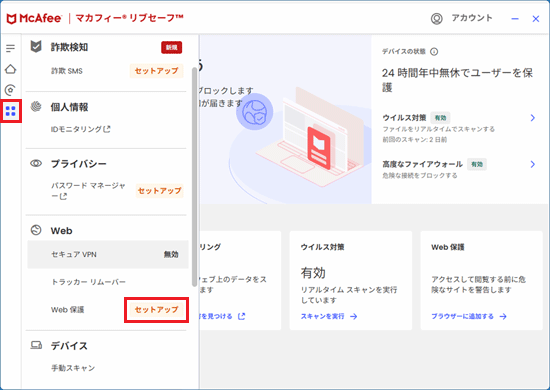Select 詐欺 SMS menu item

click(67, 71)
